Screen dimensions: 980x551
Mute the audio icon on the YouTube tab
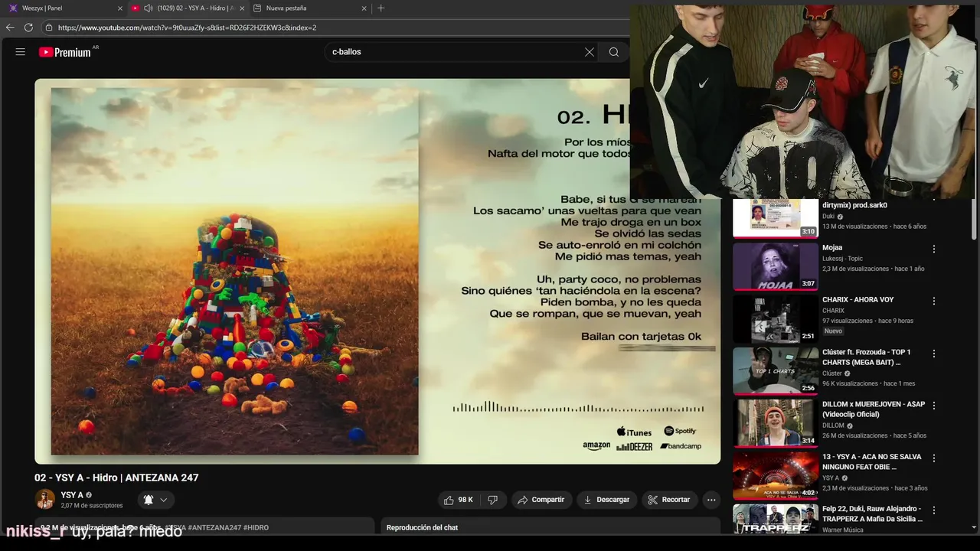pos(149,8)
